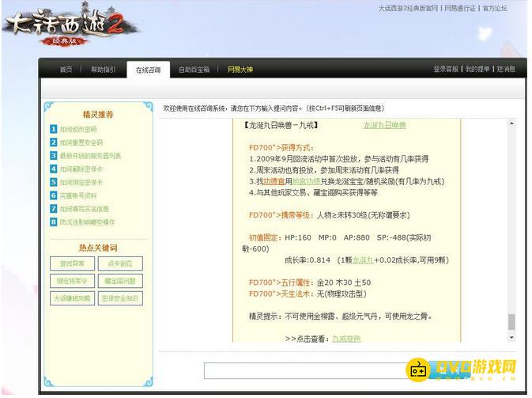The height and width of the screenshot is (398, 532).
Task: Select the 在线咨询 tab
Action: [x=149, y=70]
